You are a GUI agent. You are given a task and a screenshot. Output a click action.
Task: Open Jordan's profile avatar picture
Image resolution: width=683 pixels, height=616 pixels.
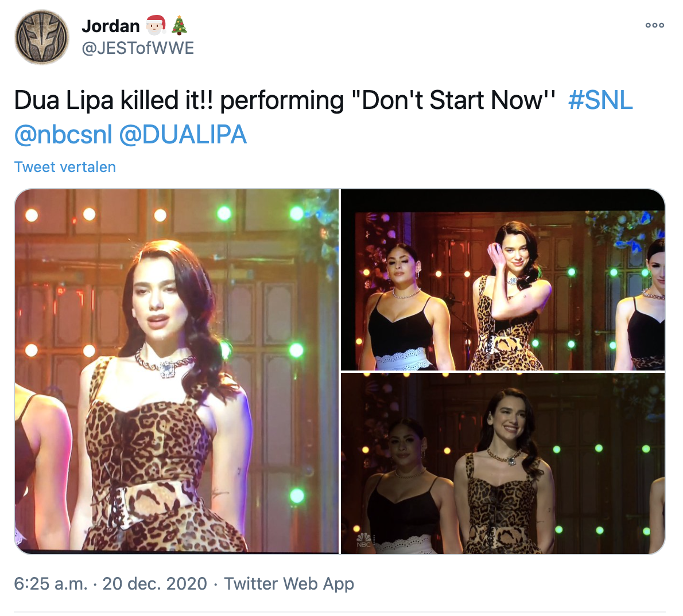pyautogui.click(x=42, y=37)
